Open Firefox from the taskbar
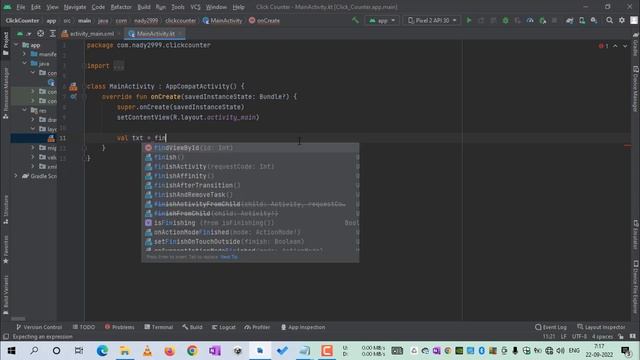 169,351
